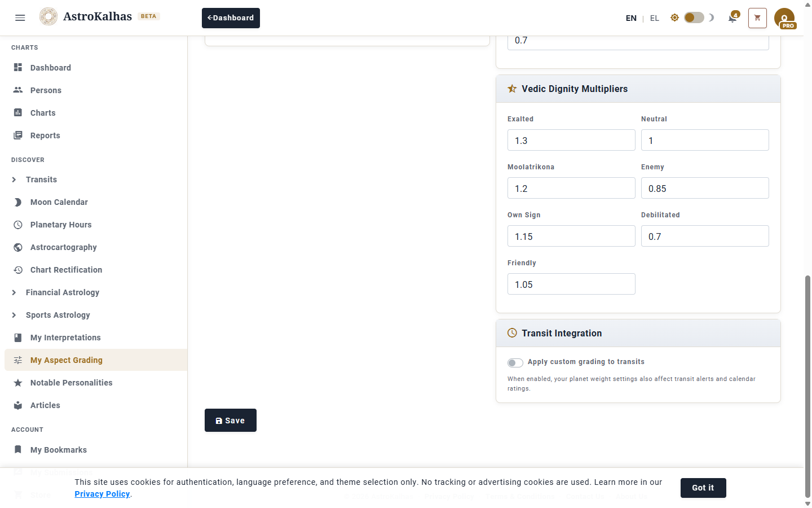Viewport: 812px width, 508px height.
Task: Click the AstroKalhas logo
Action: [48, 17]
